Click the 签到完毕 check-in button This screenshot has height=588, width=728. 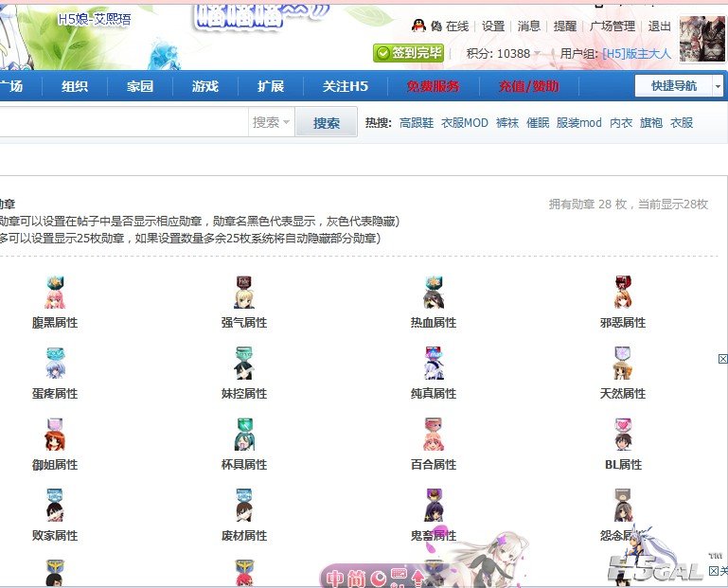click(x=409, y=53)
